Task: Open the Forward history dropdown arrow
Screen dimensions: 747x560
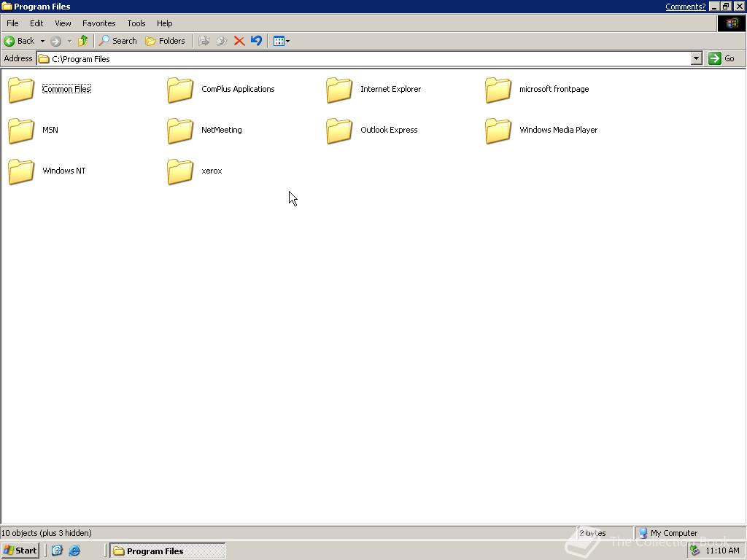Action: (69, 41)
